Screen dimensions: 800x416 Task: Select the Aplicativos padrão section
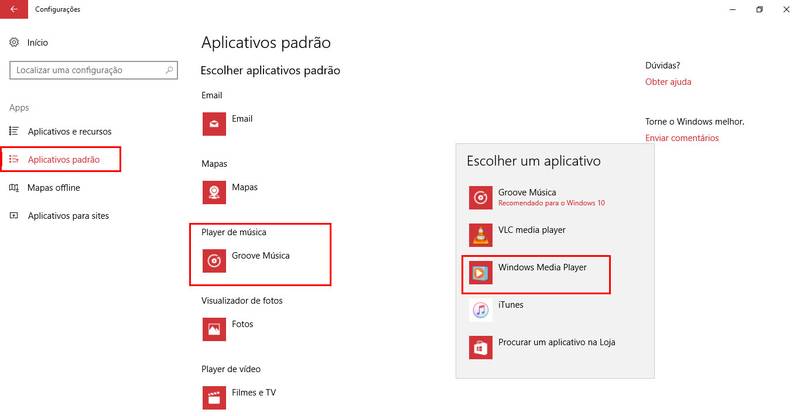[64, 159]
